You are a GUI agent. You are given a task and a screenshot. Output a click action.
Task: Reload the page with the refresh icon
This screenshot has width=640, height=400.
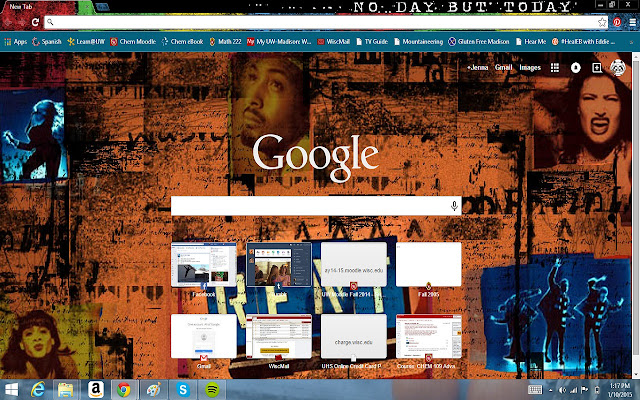point(36,22)
